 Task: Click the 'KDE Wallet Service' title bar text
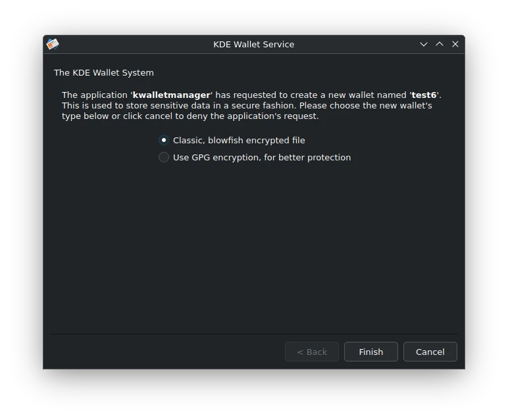click(254, 44)
